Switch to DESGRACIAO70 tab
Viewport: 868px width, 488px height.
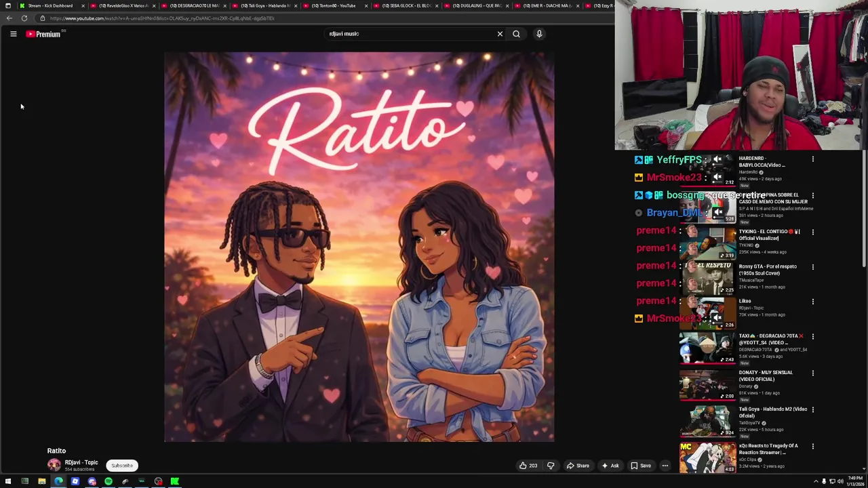click(x=195, y=5)
